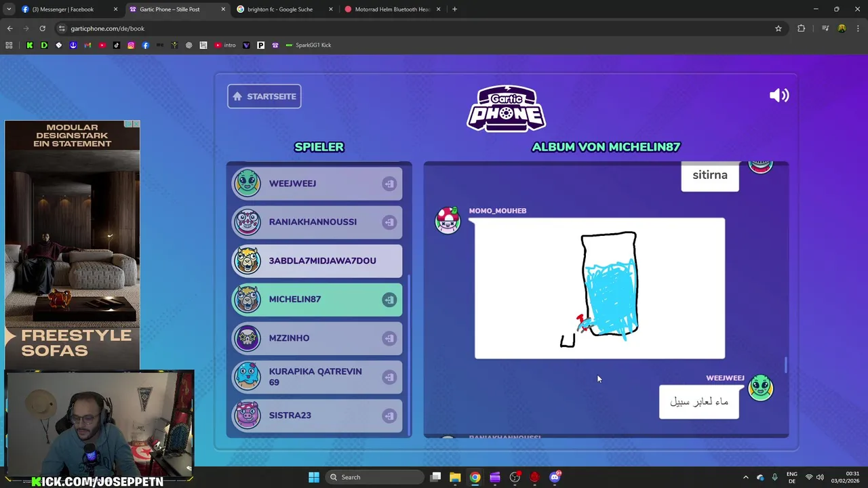Close the sofa advertisement

click(136, 124)
